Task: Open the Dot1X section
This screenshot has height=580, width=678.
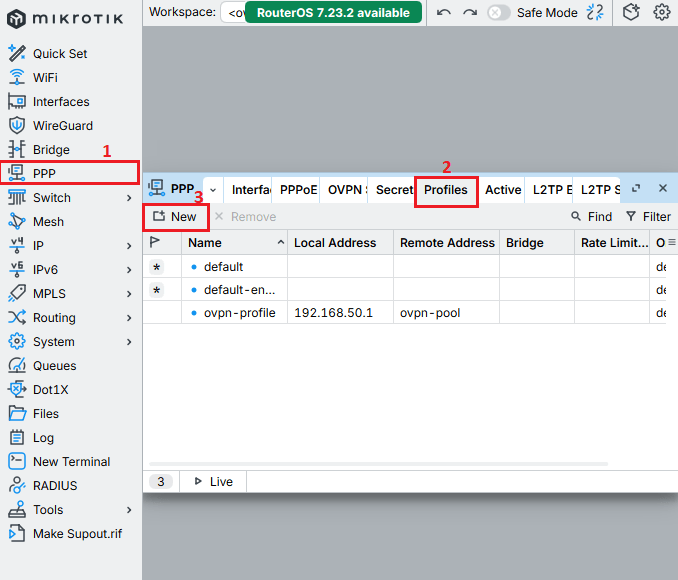Action: coord(38,390)
